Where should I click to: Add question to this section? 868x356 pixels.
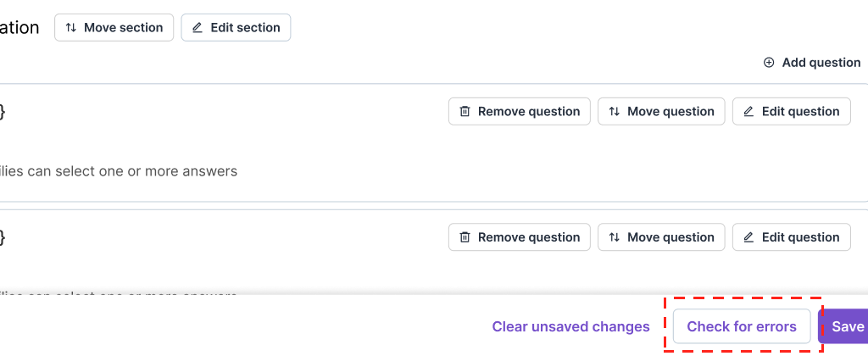(812, 63)
